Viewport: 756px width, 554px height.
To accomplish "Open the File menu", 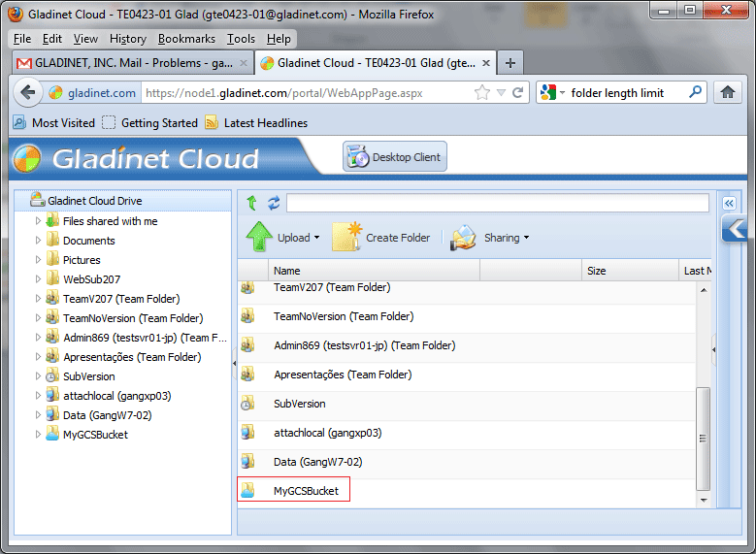I will click(x=22, y=39).
